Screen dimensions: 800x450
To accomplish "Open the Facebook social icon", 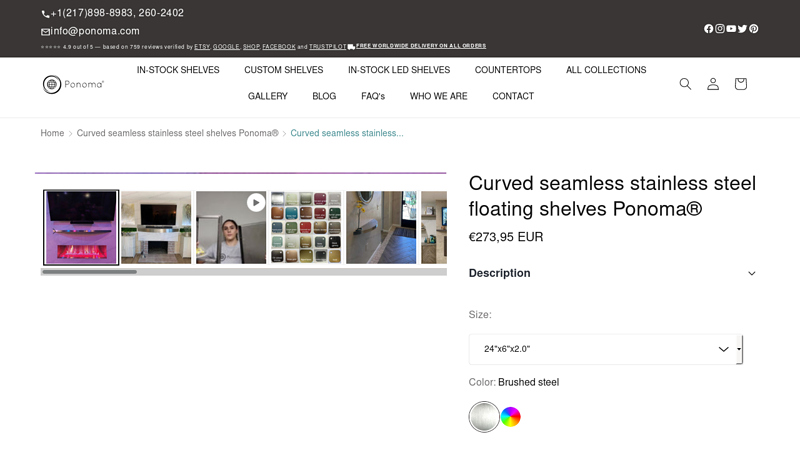I will tap(708, 29).
